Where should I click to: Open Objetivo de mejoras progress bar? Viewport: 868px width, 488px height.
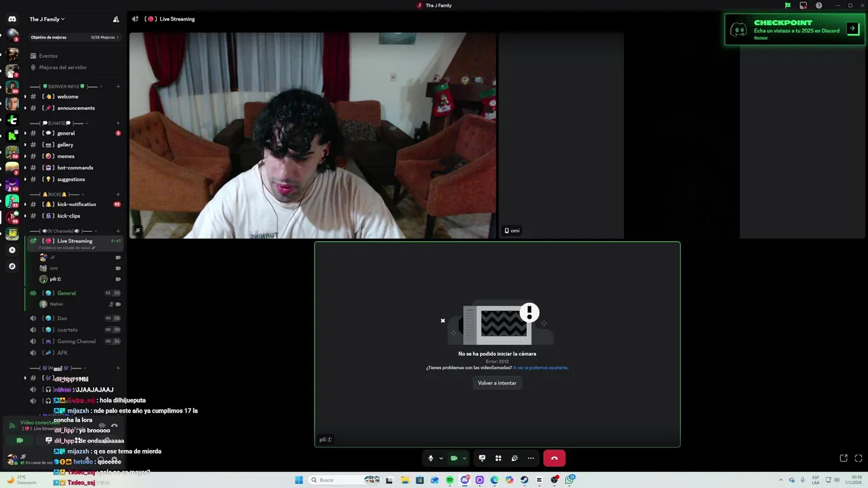tap(75, 37)
